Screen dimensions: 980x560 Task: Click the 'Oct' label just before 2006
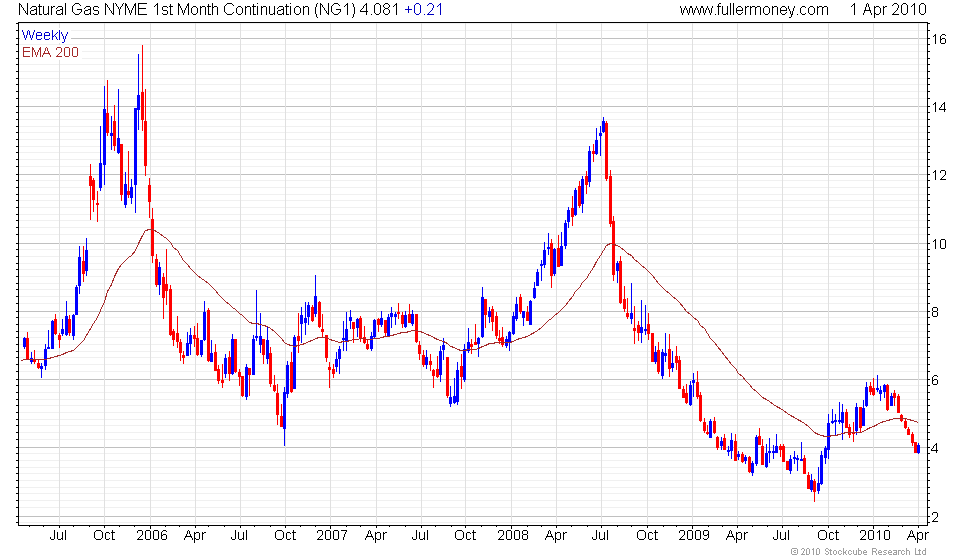click(104, 536)
